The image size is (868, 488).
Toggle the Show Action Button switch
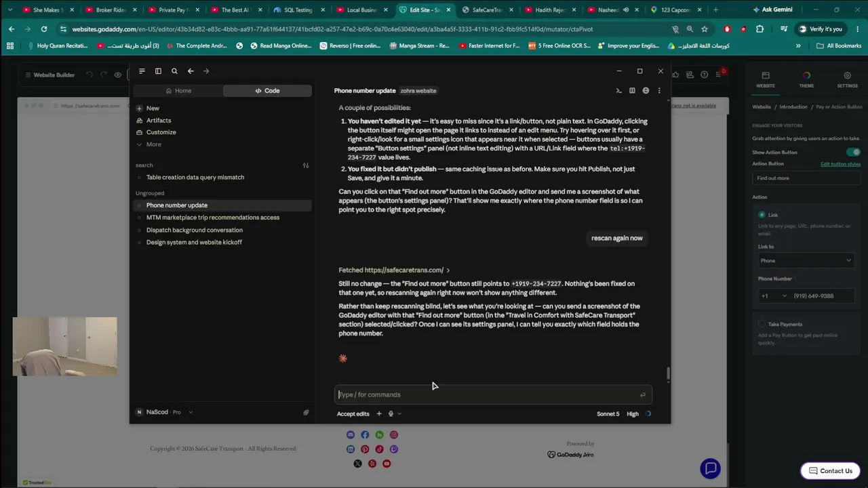click(x=854, y=152)
